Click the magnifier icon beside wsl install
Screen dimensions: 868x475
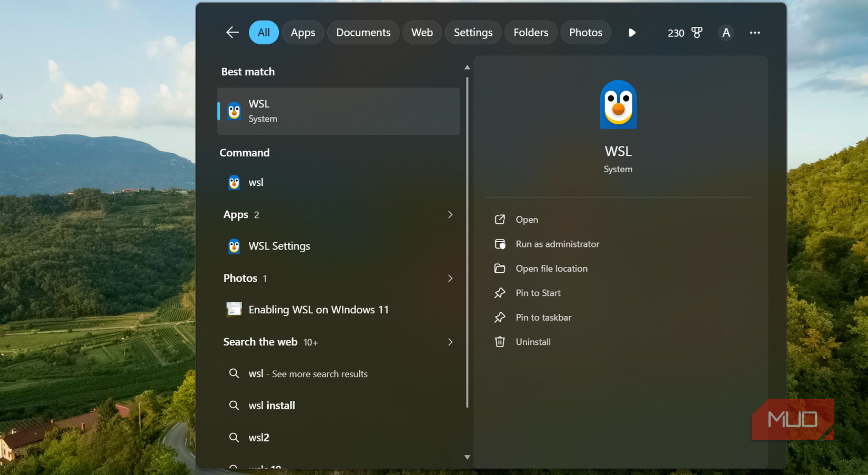coord(234,405)
